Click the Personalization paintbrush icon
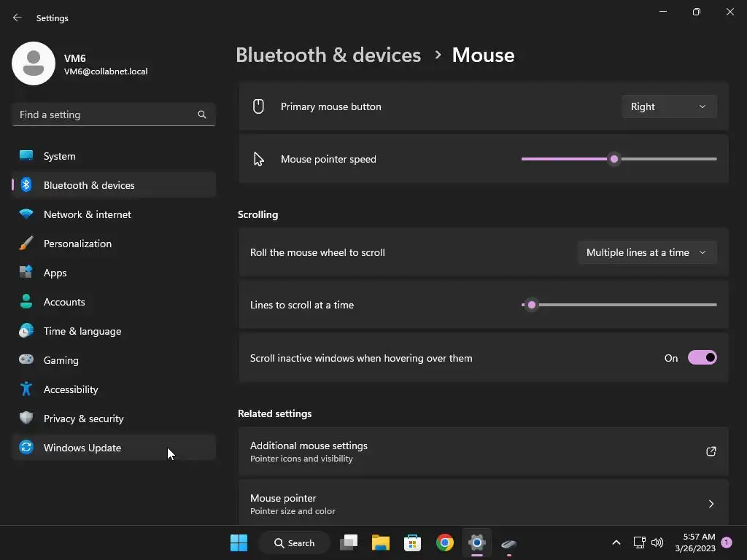Viewport: 747px width, 560px height. pos(26,243)
